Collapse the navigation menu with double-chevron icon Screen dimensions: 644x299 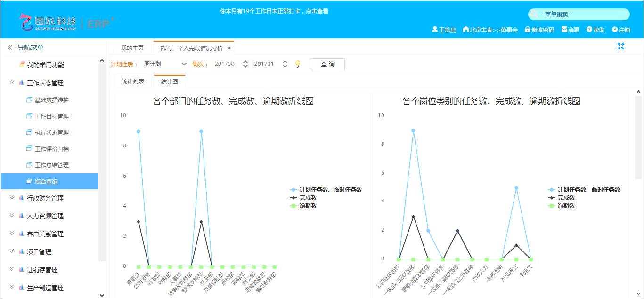(9, 48)
